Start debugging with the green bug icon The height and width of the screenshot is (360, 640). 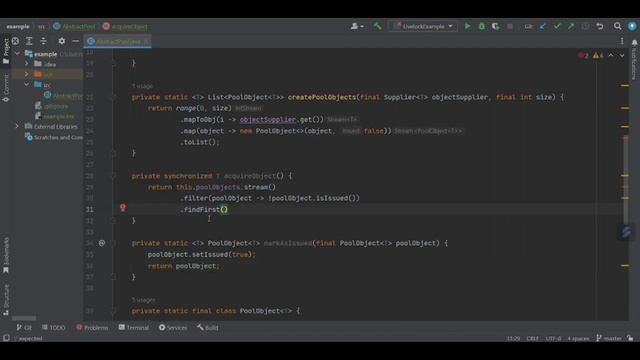pyautogui.click(x=482, y=26)
